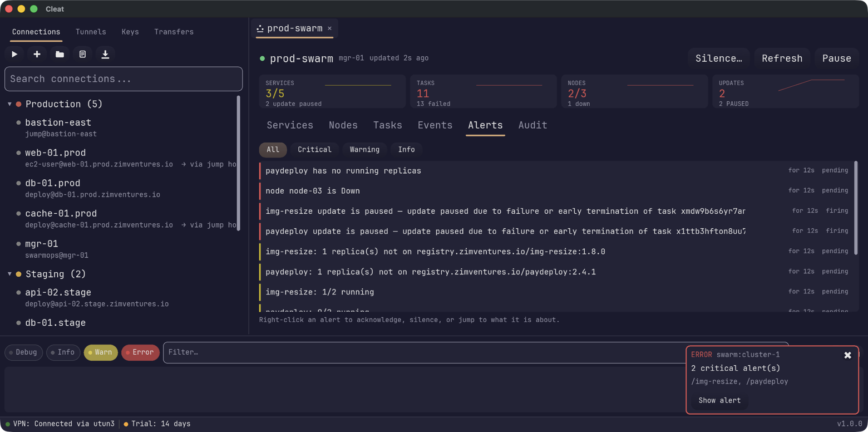The image size is (868, 432).
Task: Toggle the Warn log level filter
Action: pos(100,352)
